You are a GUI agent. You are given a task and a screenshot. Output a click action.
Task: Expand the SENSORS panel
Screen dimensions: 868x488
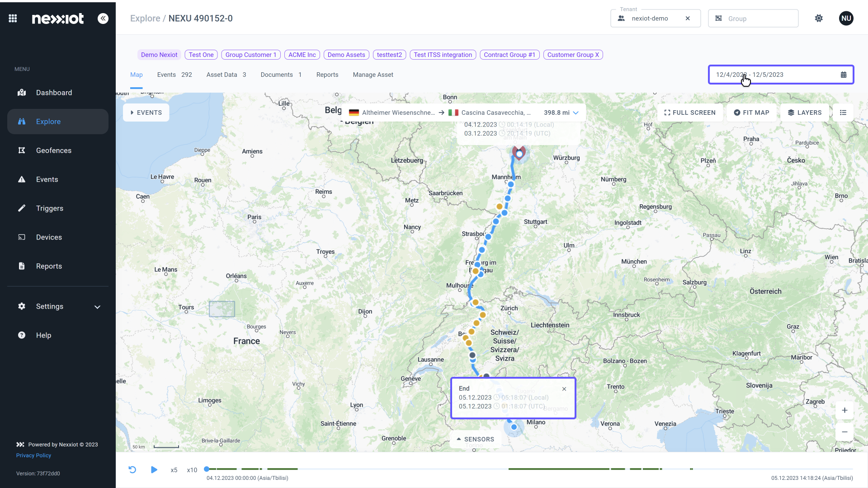(475, 439)
